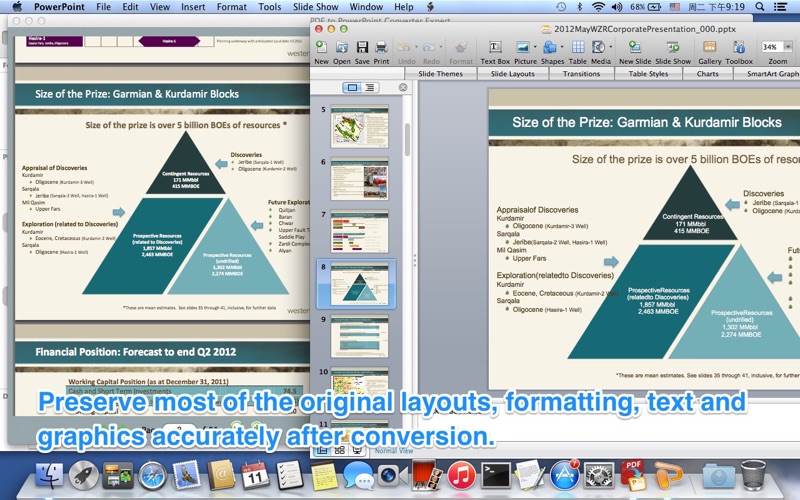800x500 pixels.
Task: Start the slide show from the bottom view button
Action: 357,451
